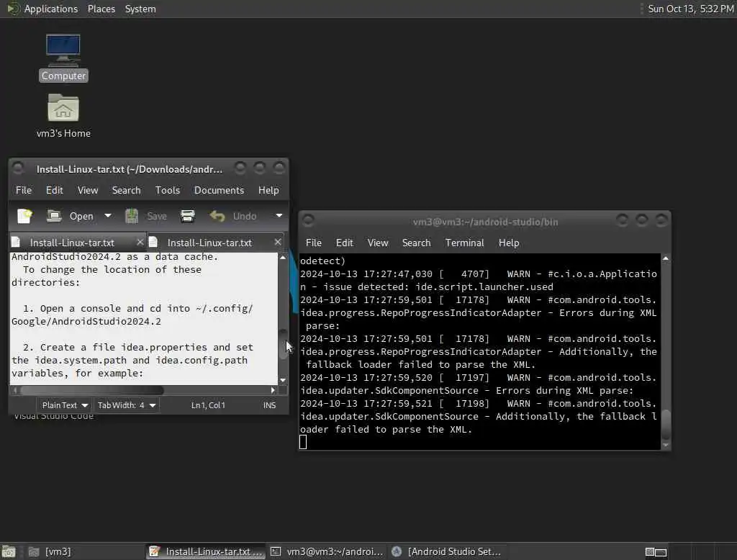Open the View menu in terminal window

[x=378, y=243]
